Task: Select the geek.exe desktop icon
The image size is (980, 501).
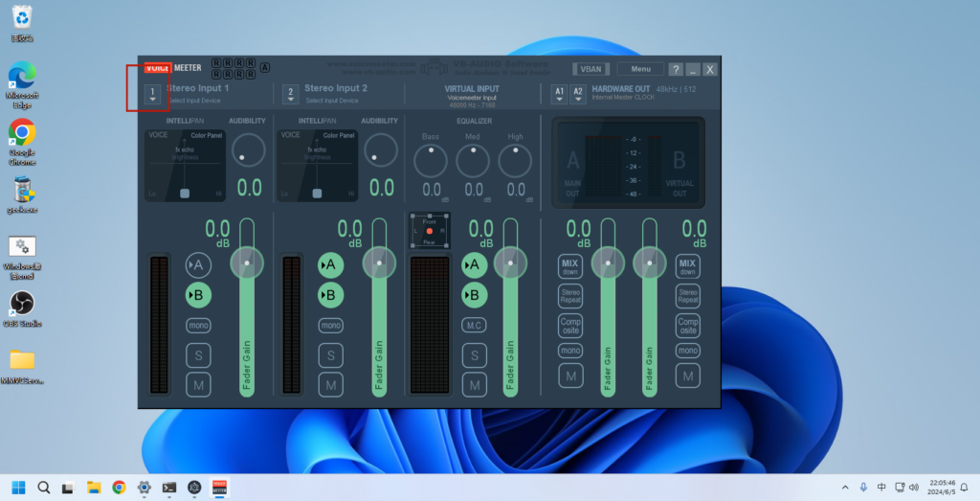Action: [22, 194]
